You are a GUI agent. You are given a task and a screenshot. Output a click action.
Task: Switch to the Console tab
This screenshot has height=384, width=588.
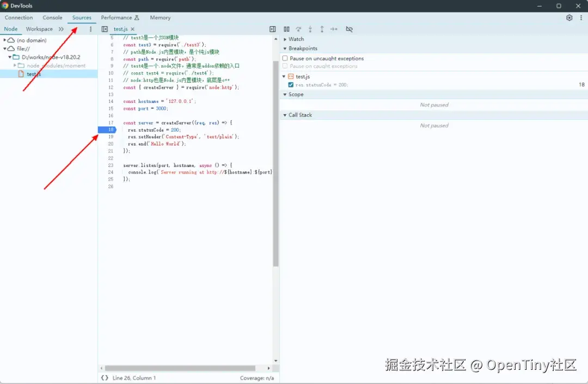pos(52,17)
